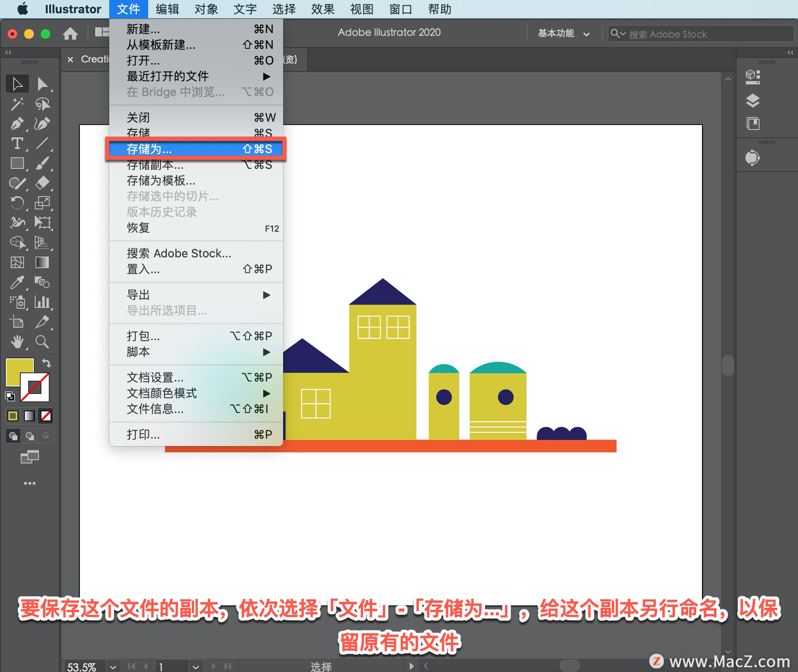This screenshot has height=672, width=798.
Task: Swap fill and stroke colors
Action: (47, 363)
